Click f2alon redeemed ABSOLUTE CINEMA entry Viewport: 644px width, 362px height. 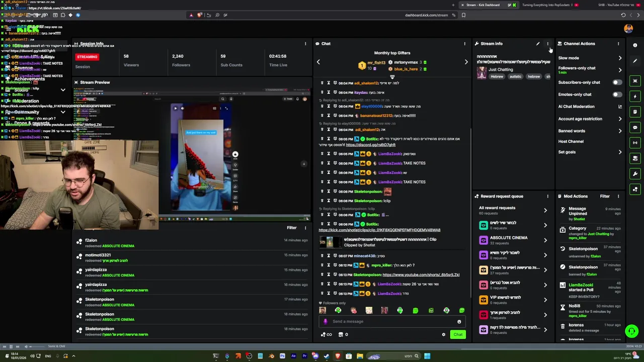(x=191, y=243)
